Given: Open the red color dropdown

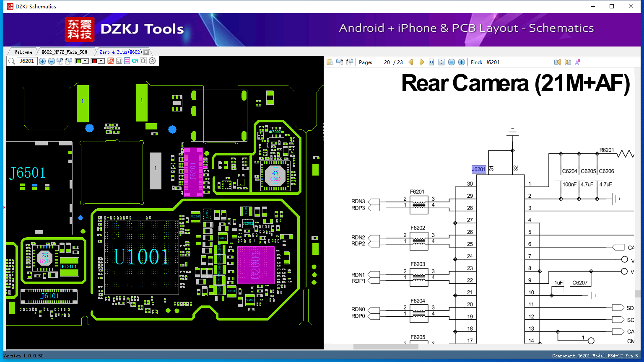Looking at the screenshot, I should click(101, 61).
